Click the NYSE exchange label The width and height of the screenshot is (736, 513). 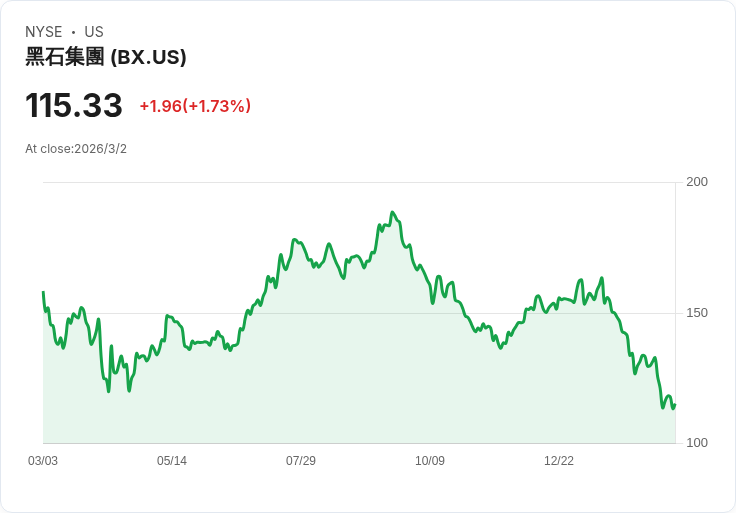pos(44,32)
